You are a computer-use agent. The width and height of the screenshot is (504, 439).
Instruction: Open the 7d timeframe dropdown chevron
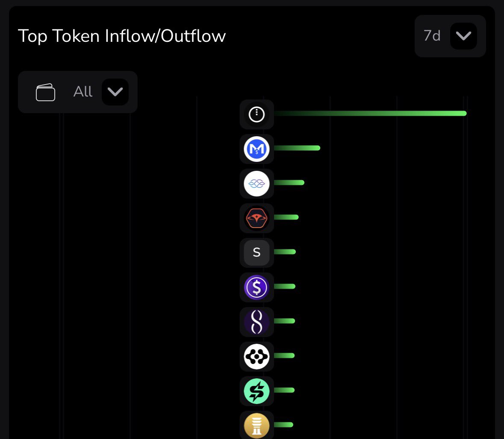coord(463,36)
